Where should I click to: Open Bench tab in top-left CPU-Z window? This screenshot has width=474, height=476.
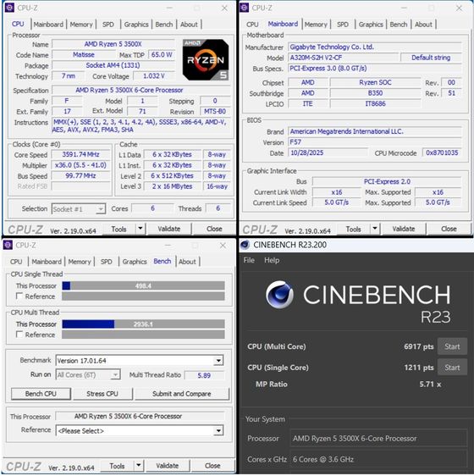coord(164,25)
